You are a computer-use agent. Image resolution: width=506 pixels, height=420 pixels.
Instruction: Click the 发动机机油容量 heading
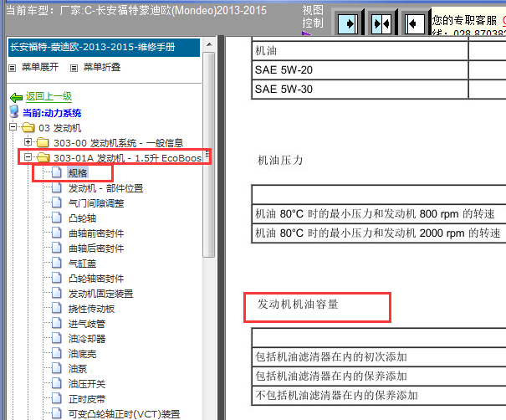point(298,304)
